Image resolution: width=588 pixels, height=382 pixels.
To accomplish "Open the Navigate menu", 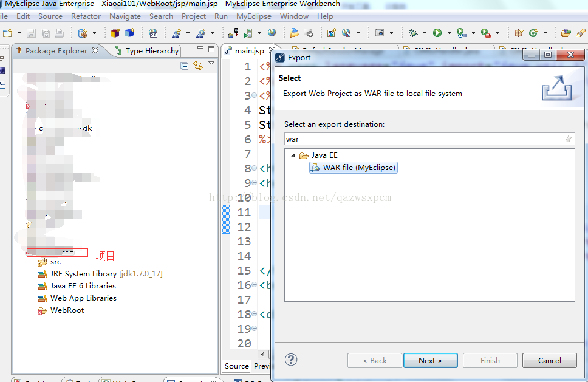I will (125, 16).
